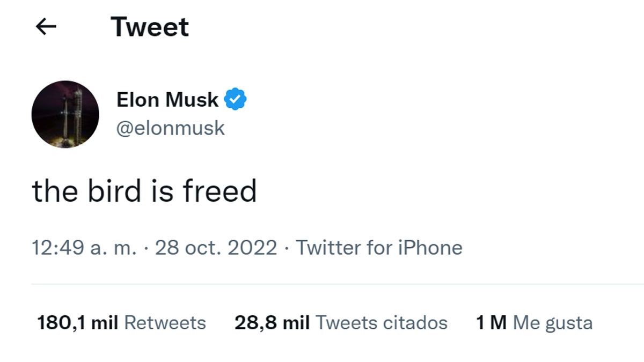
Task: Open the Twitter for iPhone source link
Action: click(379, 248)
